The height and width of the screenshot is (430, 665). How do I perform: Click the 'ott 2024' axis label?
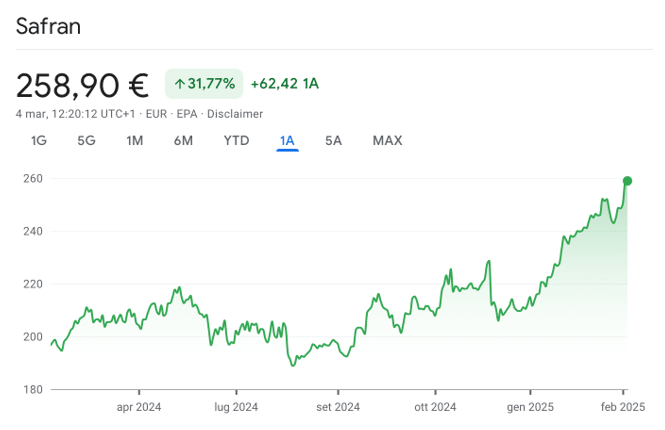(x=435, y=407)
